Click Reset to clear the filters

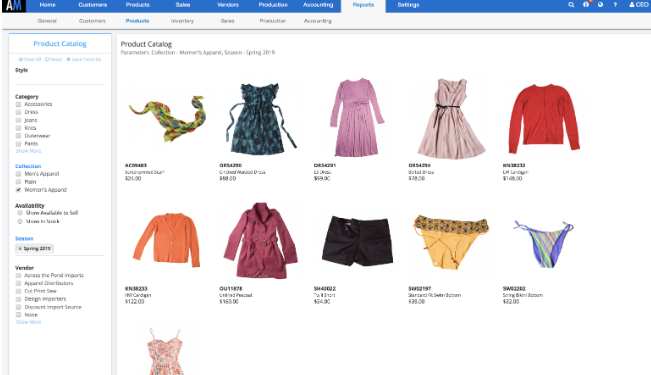(54, 59)
